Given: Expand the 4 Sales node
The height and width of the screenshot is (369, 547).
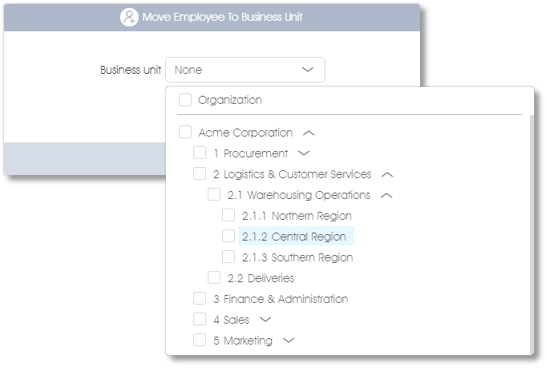Looking at the screenshot, I should tap(265, 319).
